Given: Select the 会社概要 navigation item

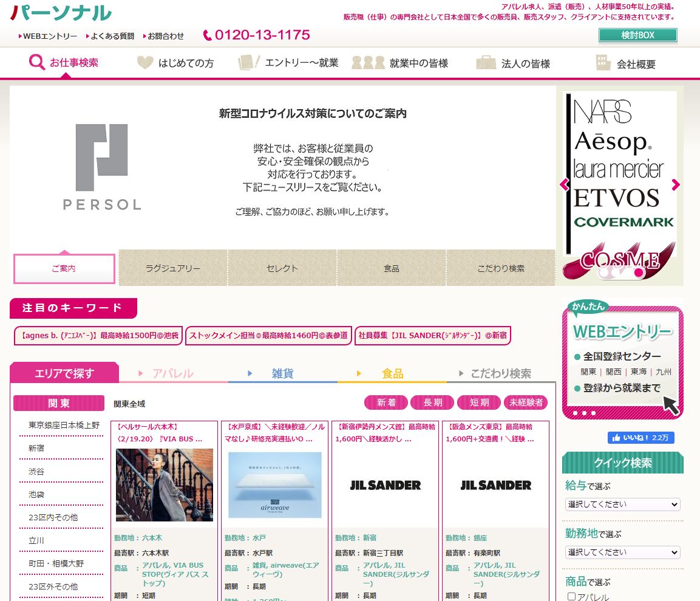Looking at the screenshot, I should tap(626, 64).
